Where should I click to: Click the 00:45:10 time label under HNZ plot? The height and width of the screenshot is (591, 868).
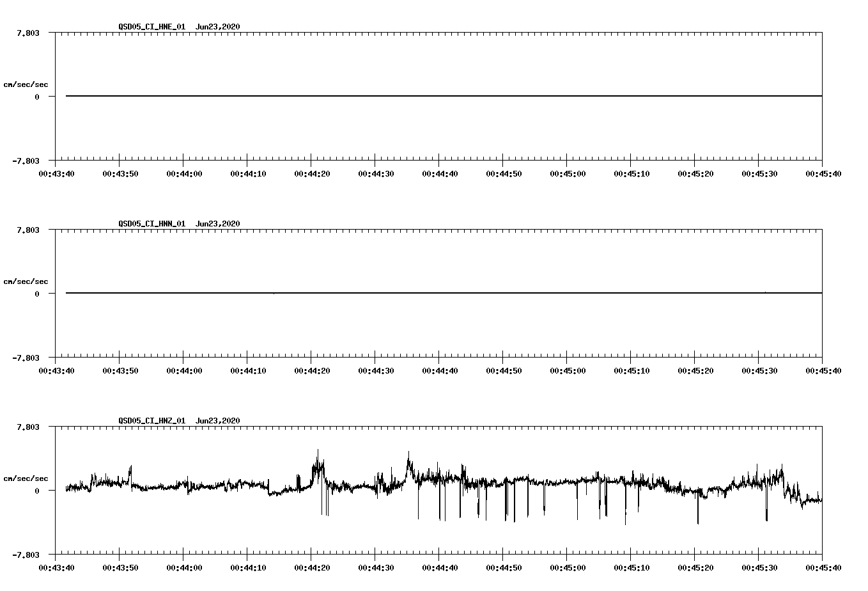(632, 567)
